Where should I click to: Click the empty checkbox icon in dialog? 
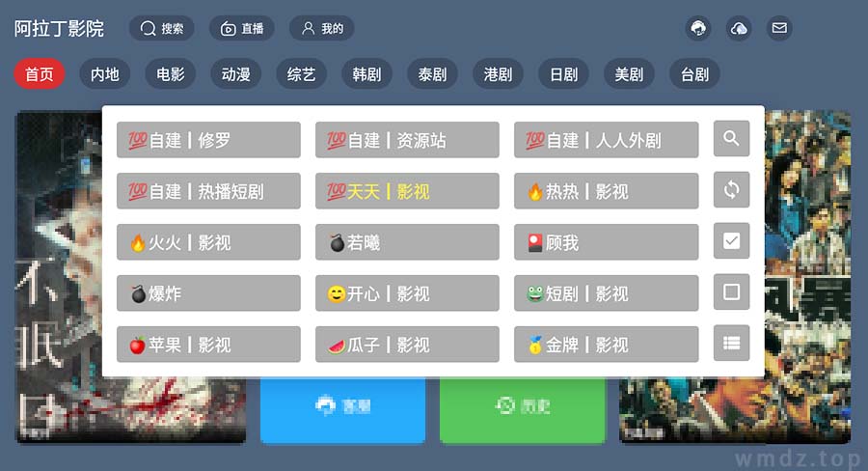click(731, 291)
